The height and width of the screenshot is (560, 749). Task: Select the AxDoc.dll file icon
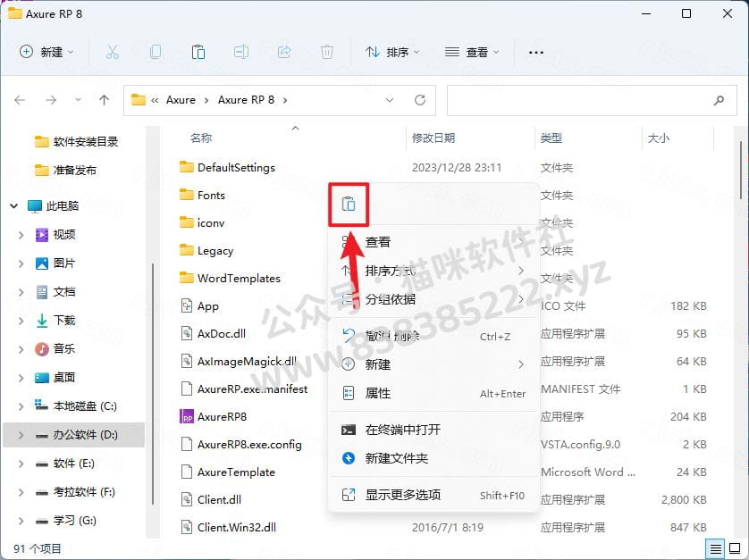(x=187, y=333)
